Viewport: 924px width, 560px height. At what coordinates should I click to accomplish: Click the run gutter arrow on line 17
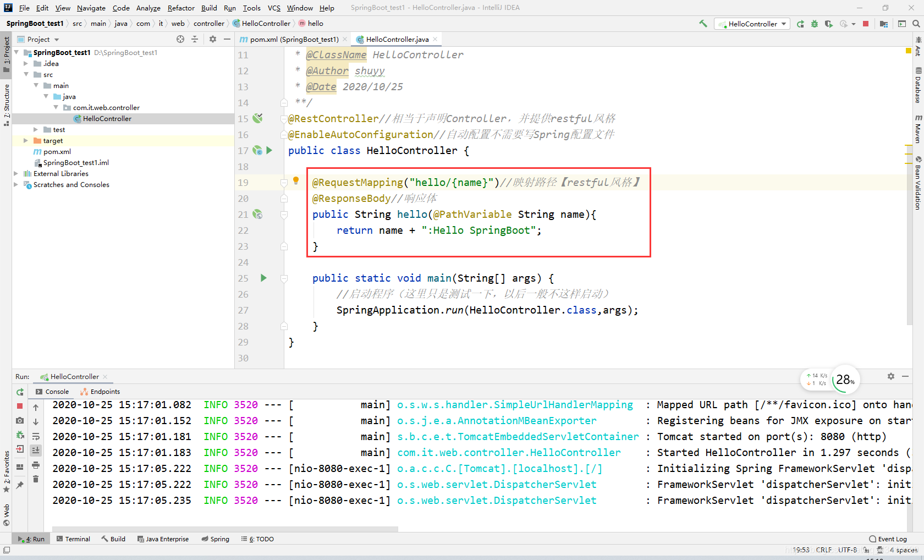269,150
